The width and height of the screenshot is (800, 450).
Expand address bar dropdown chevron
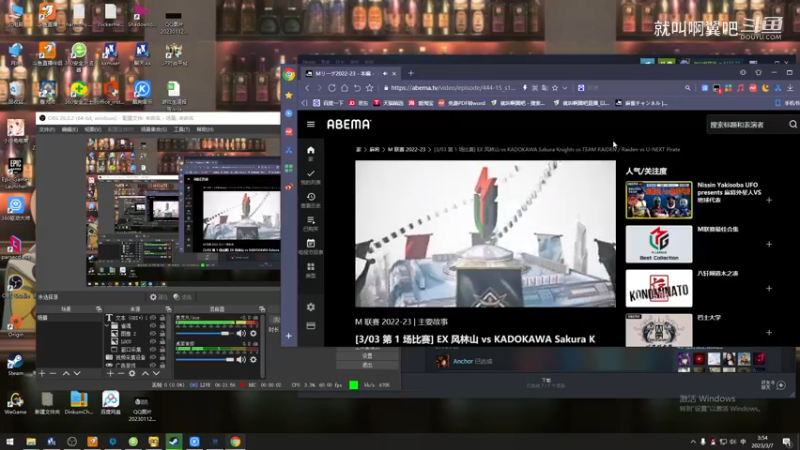pyautogui.click(x=565, y=88)
